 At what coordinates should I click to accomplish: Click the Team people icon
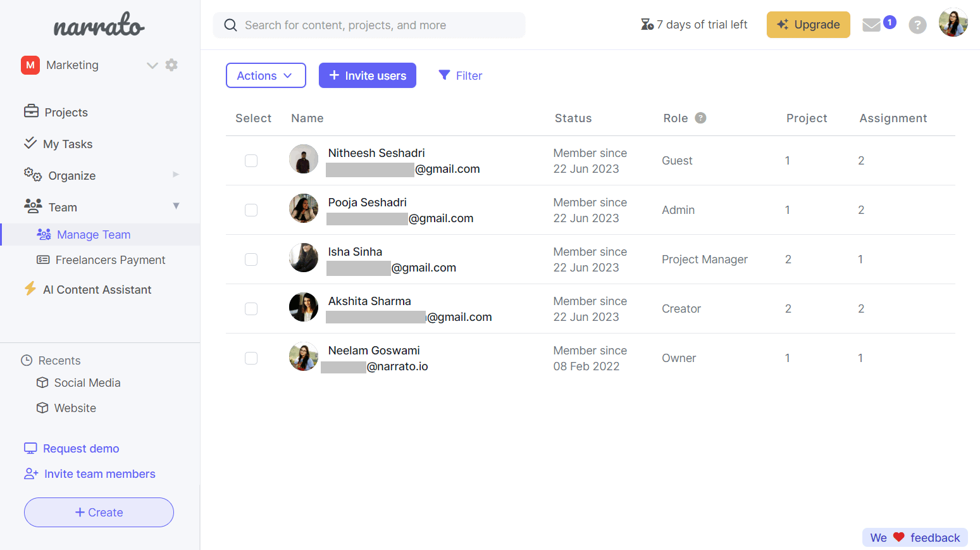click(x=33, y=206)
